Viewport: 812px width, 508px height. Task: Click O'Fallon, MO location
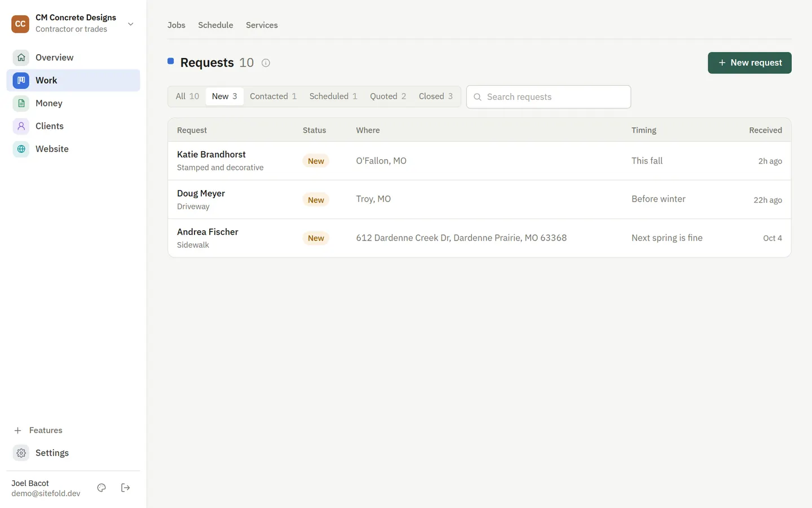click(381, 161)
